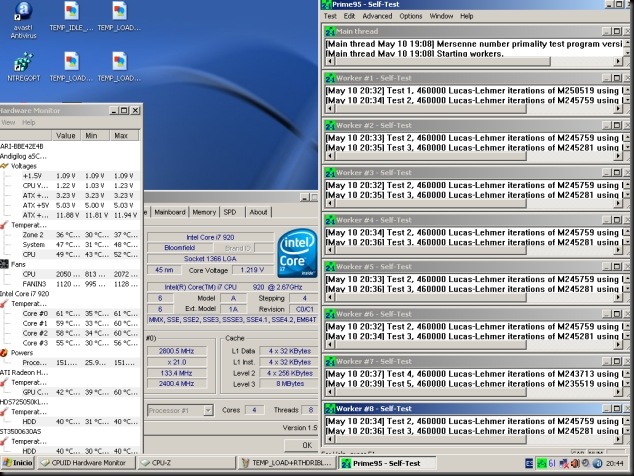Click the Voltages lightning icon in Hardware Monitor
Viewport: 634px width, 476px height.
[4, 166]
